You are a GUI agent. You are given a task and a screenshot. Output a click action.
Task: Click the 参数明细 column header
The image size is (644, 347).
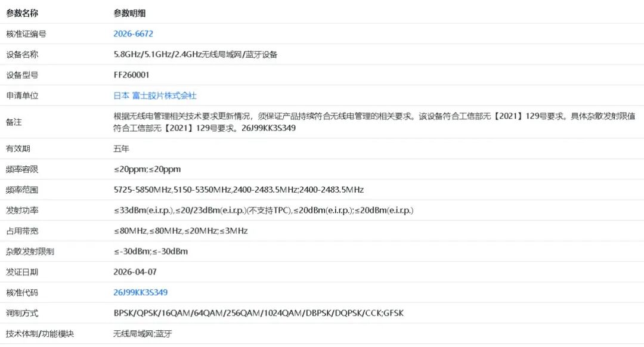[x=129, y=13]
